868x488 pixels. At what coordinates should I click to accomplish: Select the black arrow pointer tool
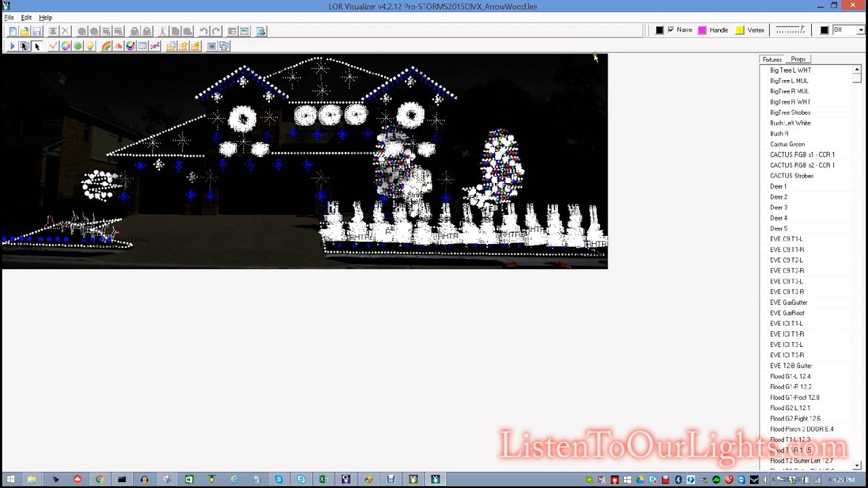[37, 46]
